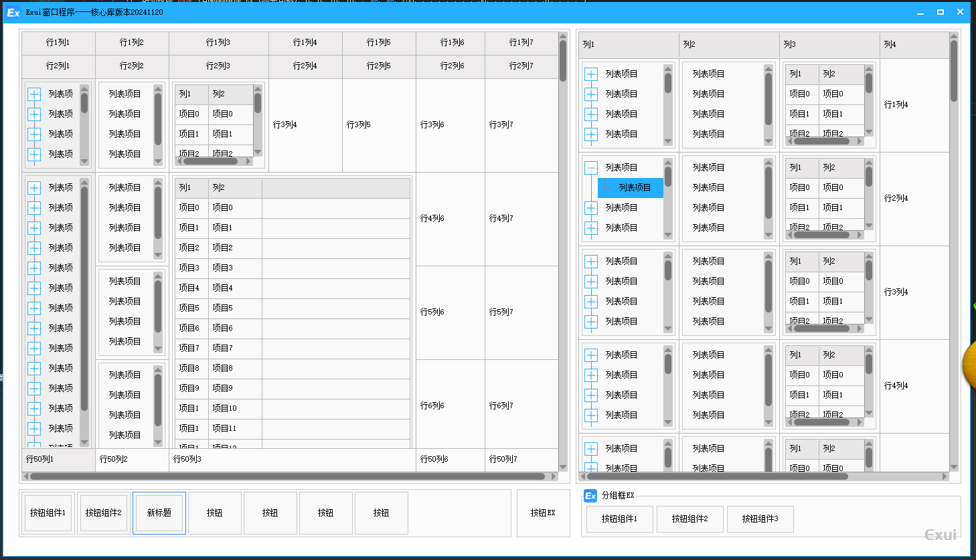The image size is (976, 560).
Task: Click 按钮组件2 next to 新标题 button
Action: [104, 513]
